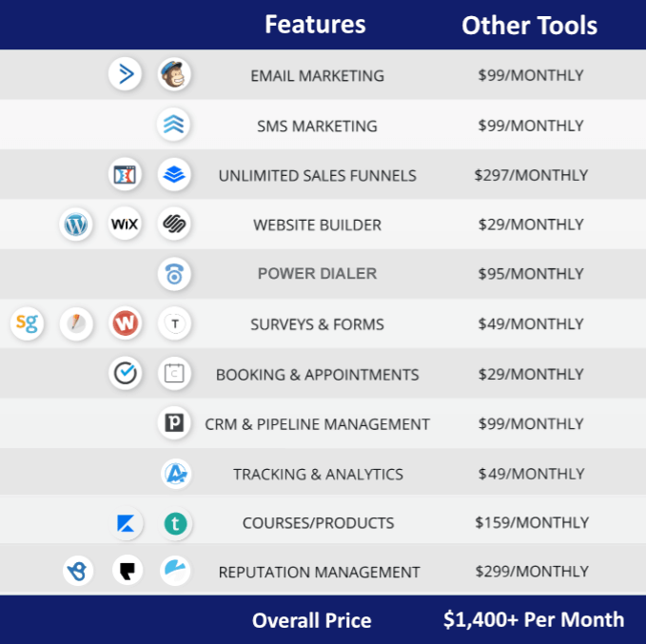Select the SurveyGizmo 'sg' logo icon
The image size is (646, 644).
(x=28, y=323)
